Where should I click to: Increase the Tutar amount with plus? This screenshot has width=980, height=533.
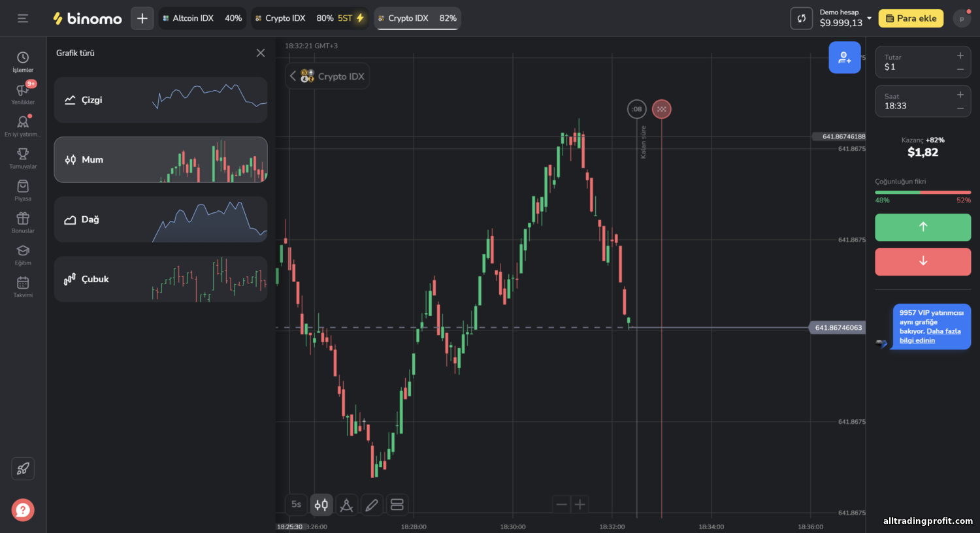[x=960, y=56]
